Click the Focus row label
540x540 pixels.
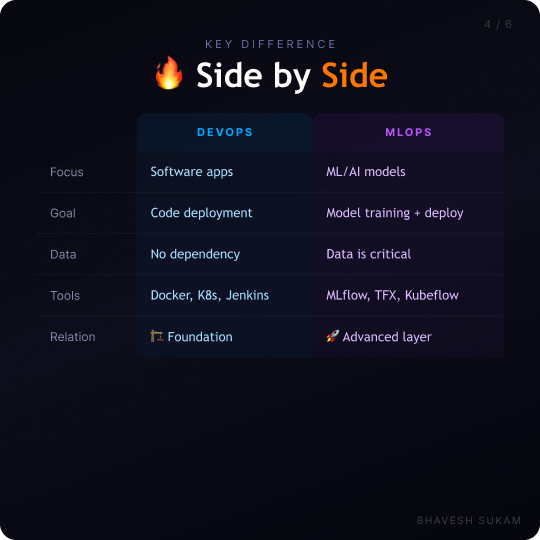pyautogui.click(x=67, y=172)
